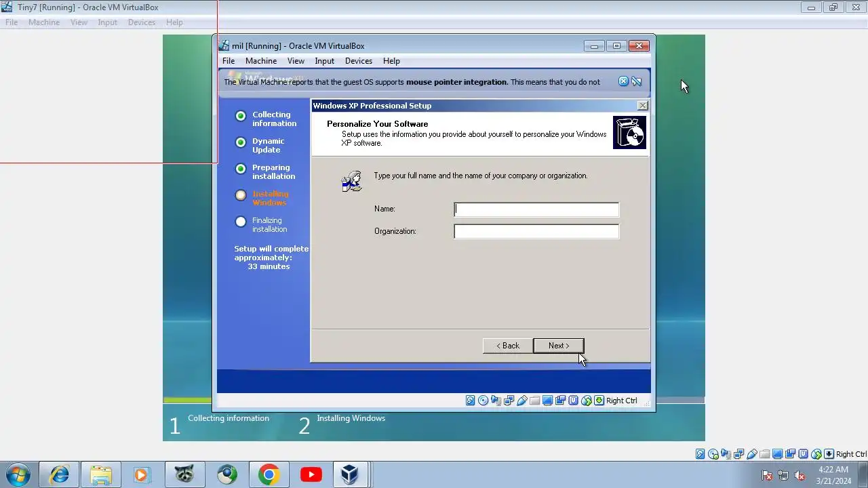Open Help menu in mil VM window
Viewport: 868px width, 488px height.
[391, 61]
